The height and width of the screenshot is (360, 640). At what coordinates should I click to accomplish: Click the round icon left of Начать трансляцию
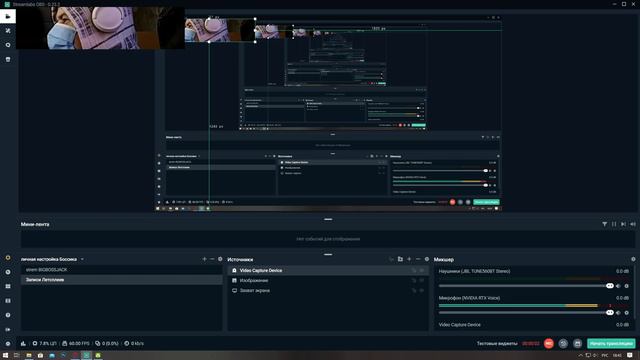click(x=577, y=343)
